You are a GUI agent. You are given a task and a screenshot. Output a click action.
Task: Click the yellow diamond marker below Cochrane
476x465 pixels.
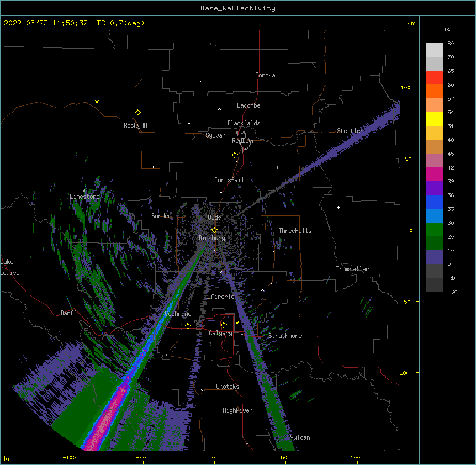188,326
